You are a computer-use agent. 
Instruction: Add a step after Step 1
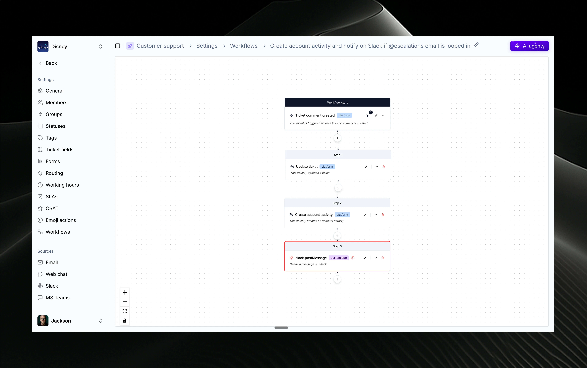[x=338, y=188]
